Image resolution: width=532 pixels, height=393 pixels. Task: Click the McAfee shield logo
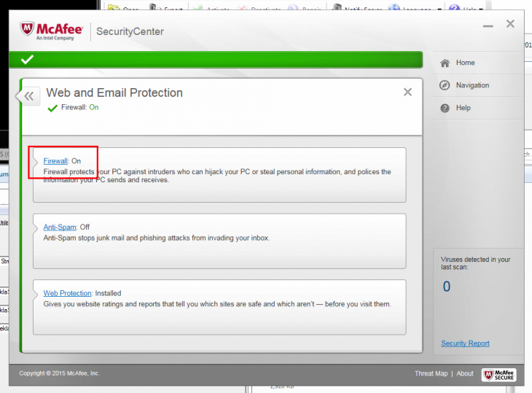[27, 29]
